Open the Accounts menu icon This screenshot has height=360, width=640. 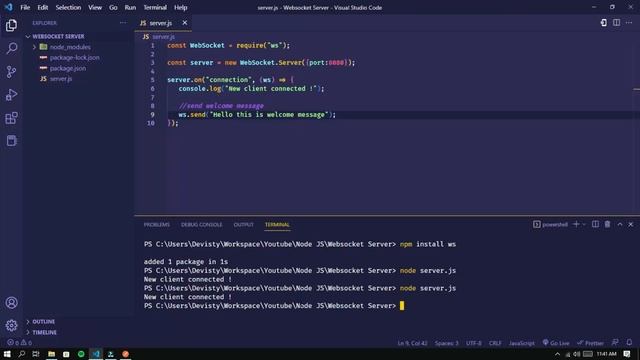[11, 302]
